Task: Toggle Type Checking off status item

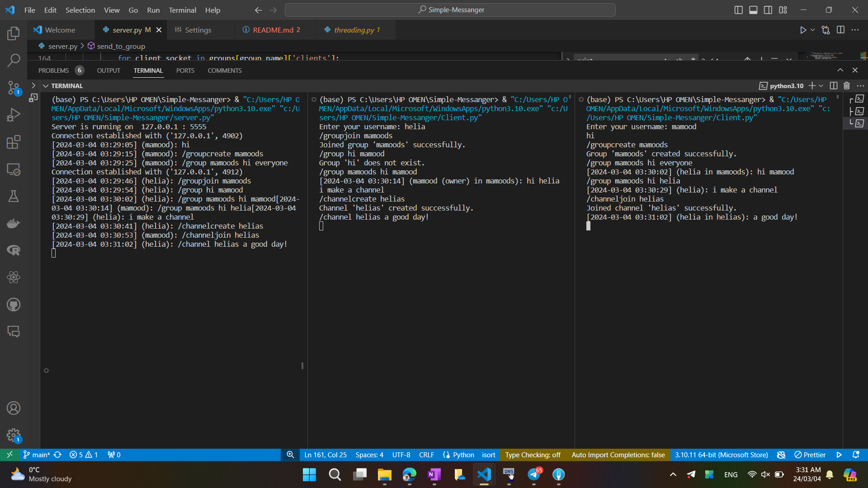Action: 533,455
